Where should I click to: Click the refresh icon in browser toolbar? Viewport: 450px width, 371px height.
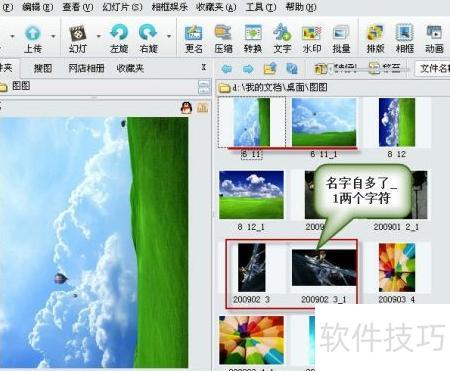click(x=292, y=69)
